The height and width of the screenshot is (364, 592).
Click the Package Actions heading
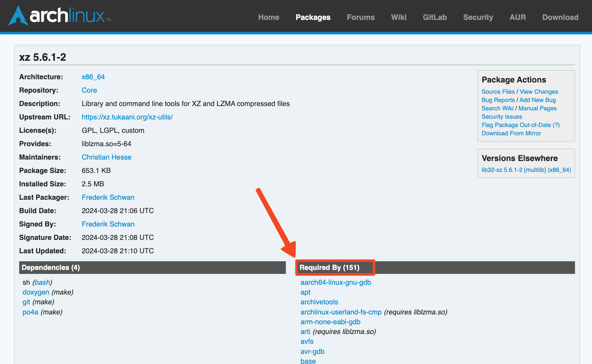tap(514, 80)
